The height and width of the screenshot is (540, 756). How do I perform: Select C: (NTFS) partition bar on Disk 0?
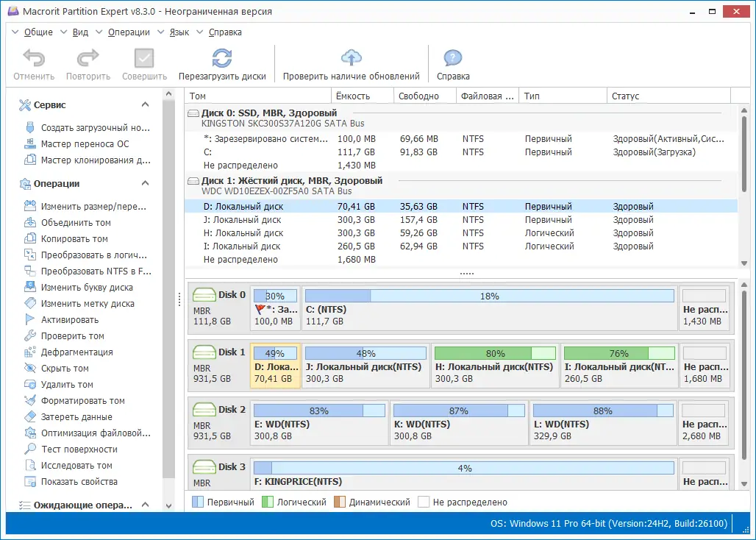489,308
